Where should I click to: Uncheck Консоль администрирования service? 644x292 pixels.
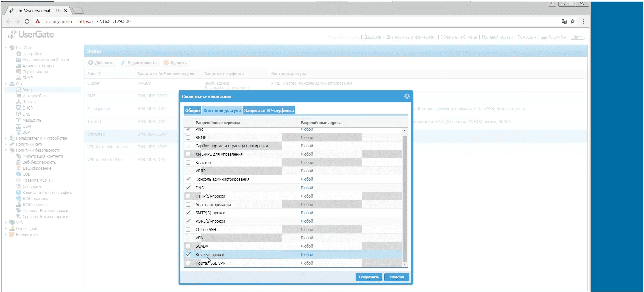point(188,179)
